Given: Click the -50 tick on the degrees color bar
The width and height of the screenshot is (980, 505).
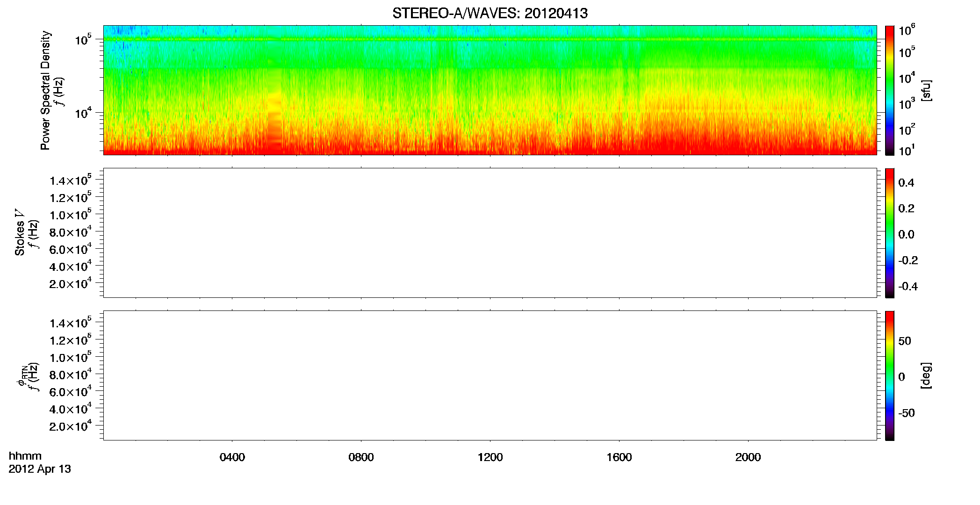Looking at the screenshot, I should click(906, 413).
